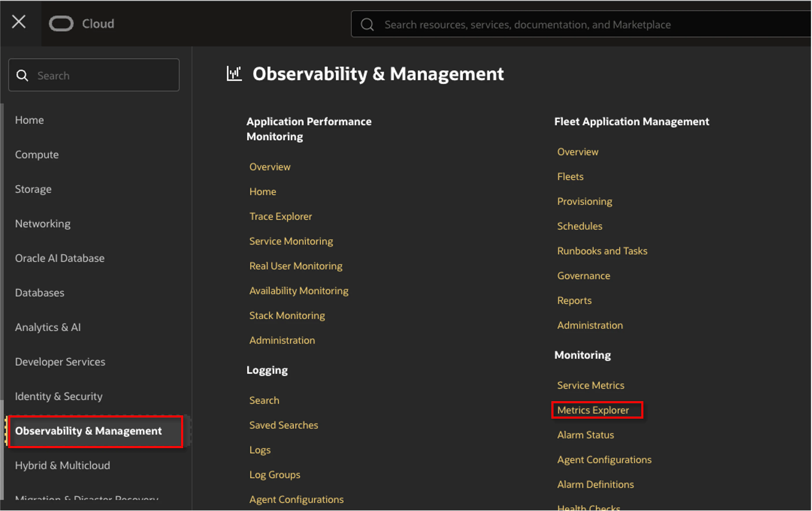Open Overview under Fleet Application Management

578,152
